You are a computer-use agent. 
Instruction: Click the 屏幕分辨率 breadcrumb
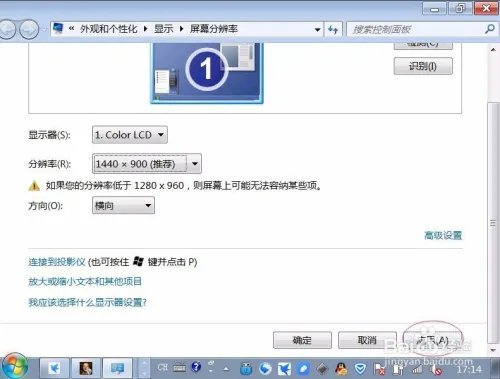click(x=214, y=29)
